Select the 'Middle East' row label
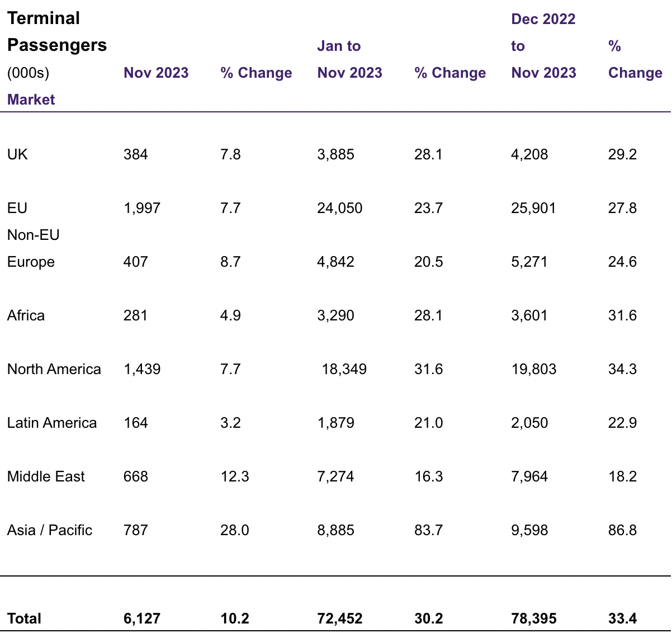 (46, 476)
